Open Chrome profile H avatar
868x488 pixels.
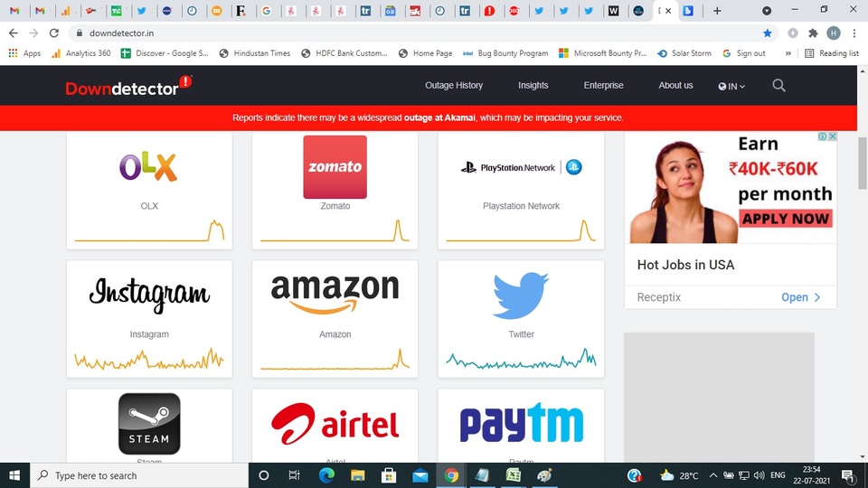pyautogui.click(x=833, y=33)
